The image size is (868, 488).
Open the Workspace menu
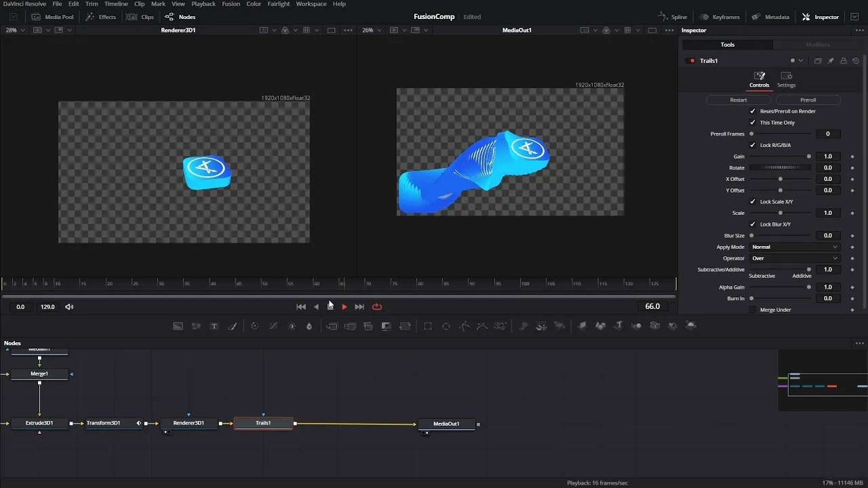311,4
